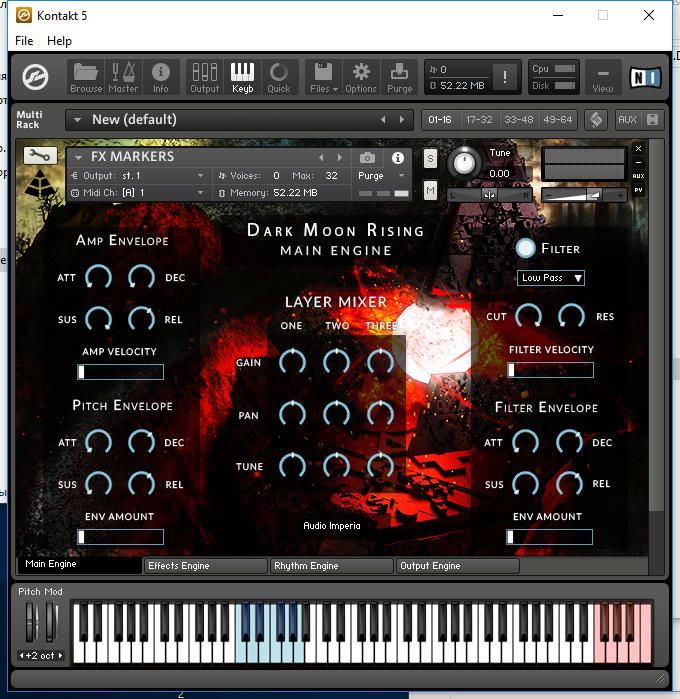Solo the FX Markers instrument
This screenshot has height=699, width=680.
tap(430, 158)
